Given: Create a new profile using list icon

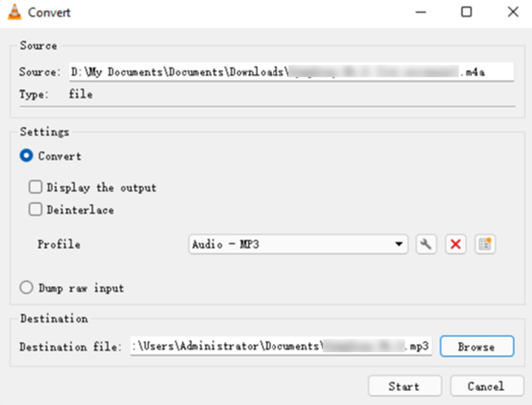Looking at the screenshot, I should pos(486,245).
